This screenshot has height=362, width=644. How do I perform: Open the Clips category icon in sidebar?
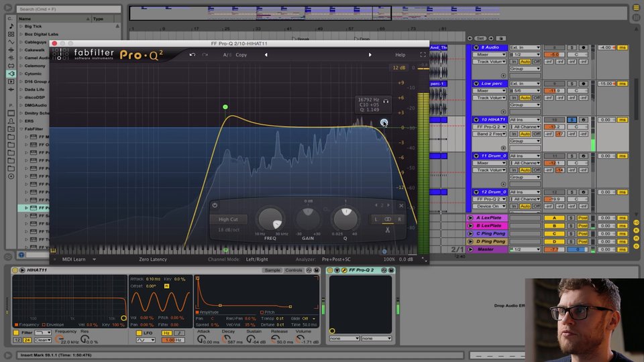[11, 82]
